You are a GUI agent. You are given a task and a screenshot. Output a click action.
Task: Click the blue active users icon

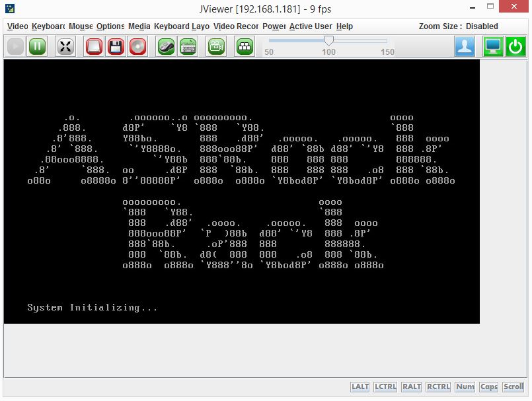click(x=465, y=47)
